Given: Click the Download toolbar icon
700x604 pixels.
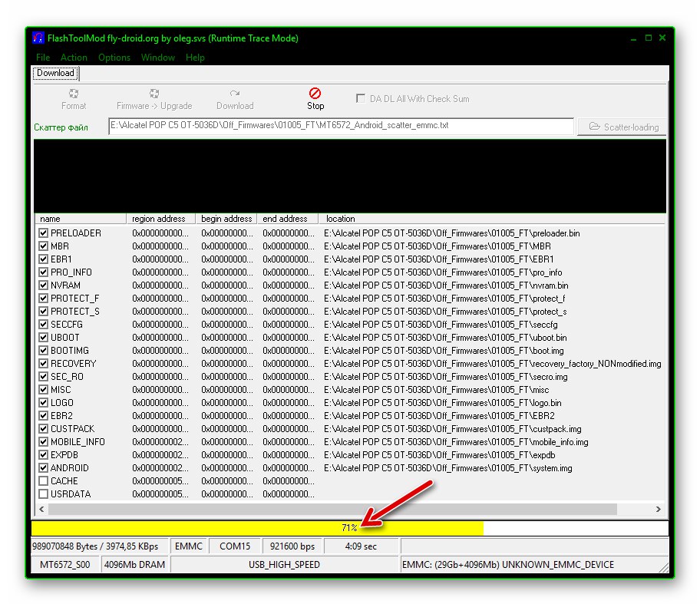Looking at the screenshot, I should pyautogui.click(x=235, y=94).
